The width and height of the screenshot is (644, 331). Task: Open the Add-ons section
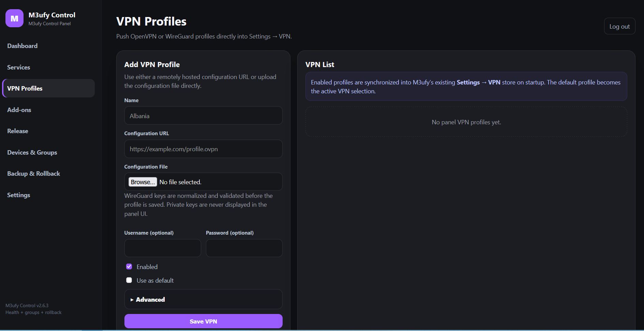point(19,110)
